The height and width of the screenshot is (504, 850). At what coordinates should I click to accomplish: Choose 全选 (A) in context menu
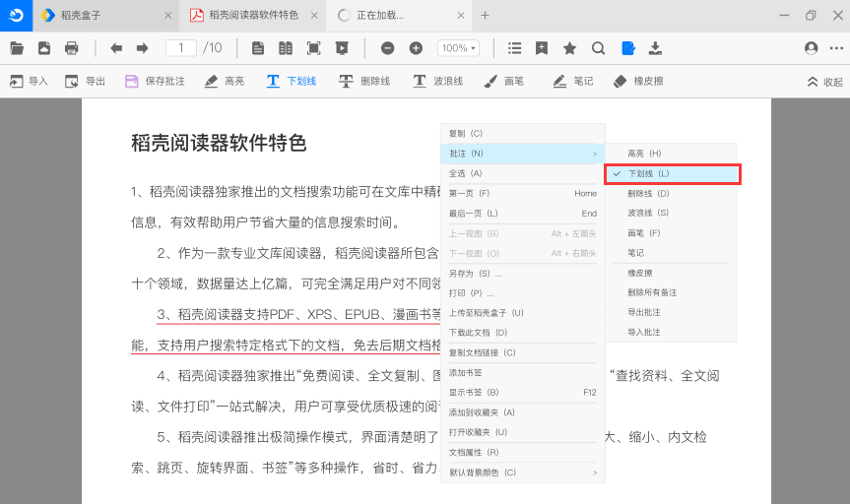coord(523,173)
